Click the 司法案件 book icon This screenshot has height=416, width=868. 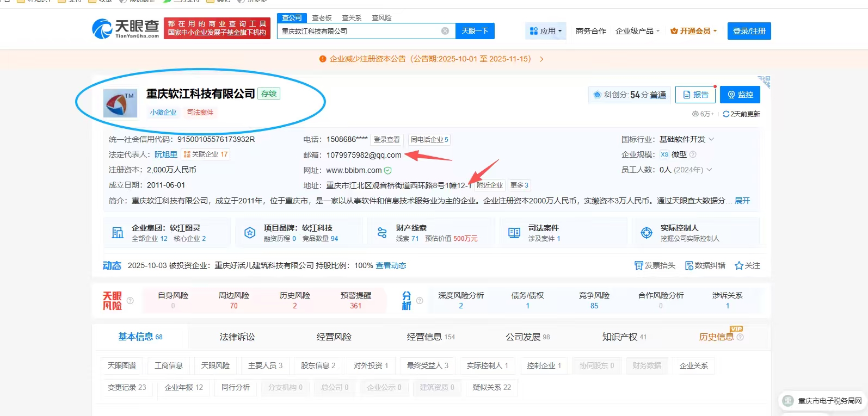(514, 233)
